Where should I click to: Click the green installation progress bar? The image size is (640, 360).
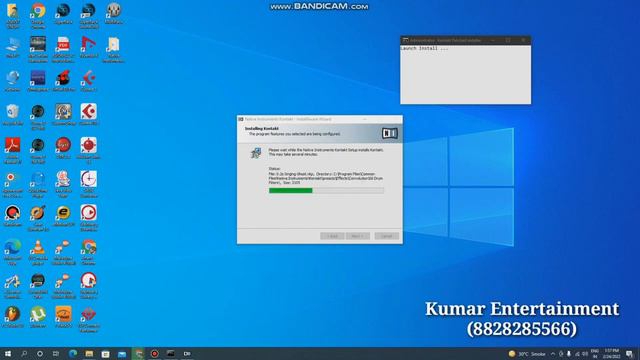[326, 191]
